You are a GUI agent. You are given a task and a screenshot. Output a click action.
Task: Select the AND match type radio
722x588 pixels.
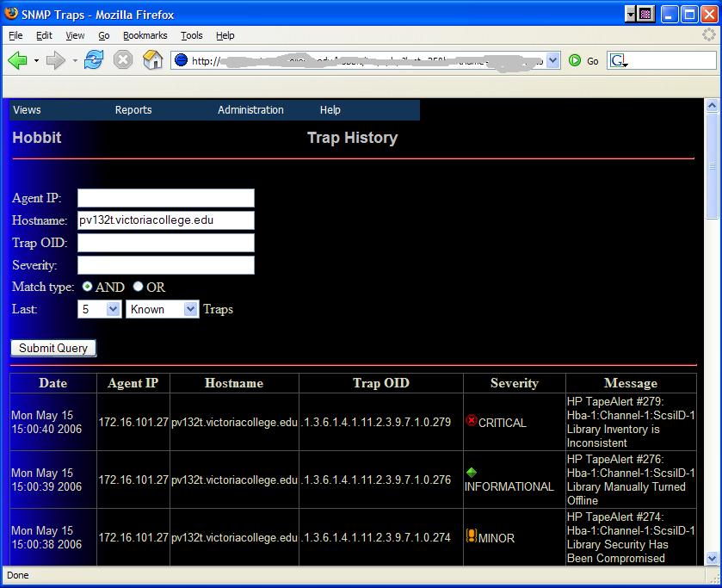pyautogui.click(x=88, y=287)
